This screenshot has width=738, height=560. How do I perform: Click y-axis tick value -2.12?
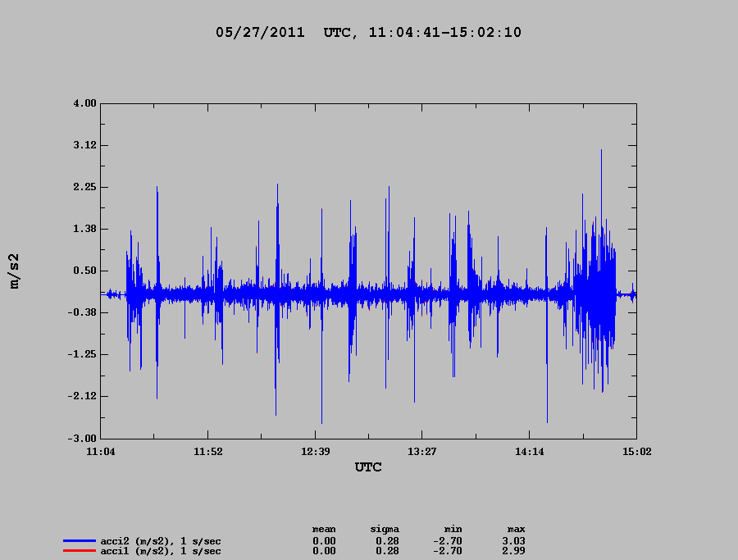82,396
